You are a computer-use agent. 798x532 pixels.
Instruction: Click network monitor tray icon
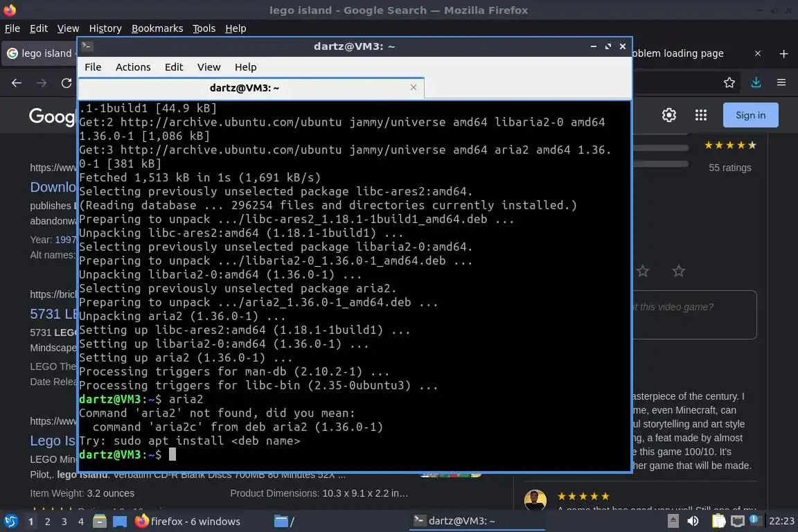[x=737, y=521]
